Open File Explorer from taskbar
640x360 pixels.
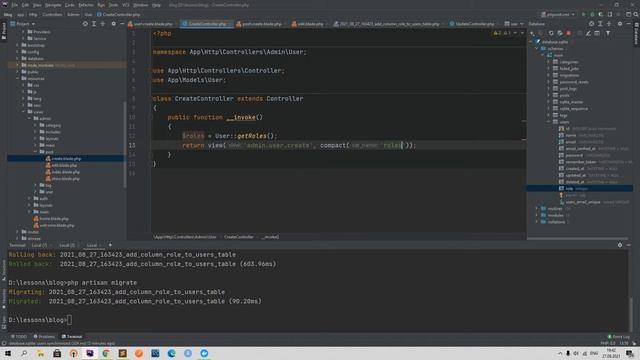point(40,353)
